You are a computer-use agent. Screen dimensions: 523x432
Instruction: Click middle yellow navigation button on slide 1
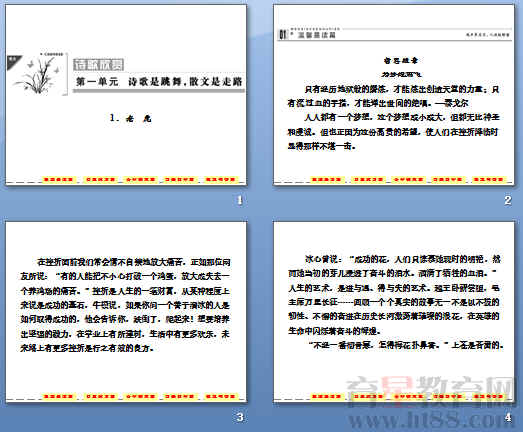(x=140, y=179)
